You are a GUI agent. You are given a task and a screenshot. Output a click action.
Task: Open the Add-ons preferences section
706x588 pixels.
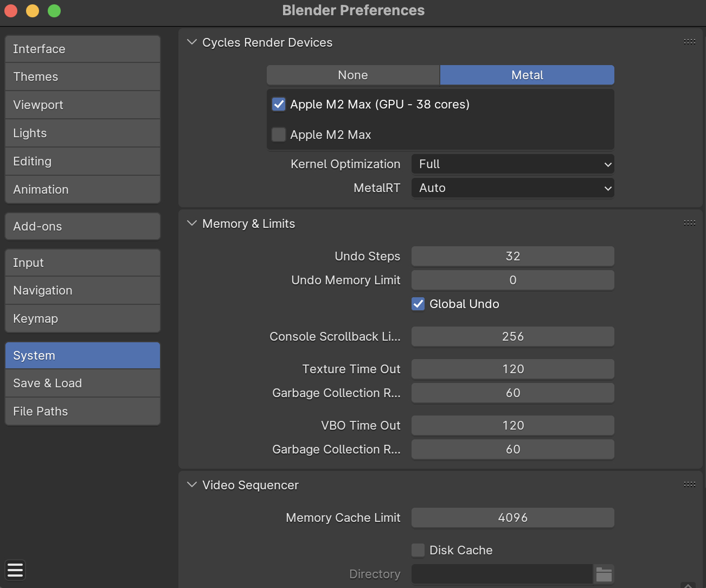click(82, 226)
